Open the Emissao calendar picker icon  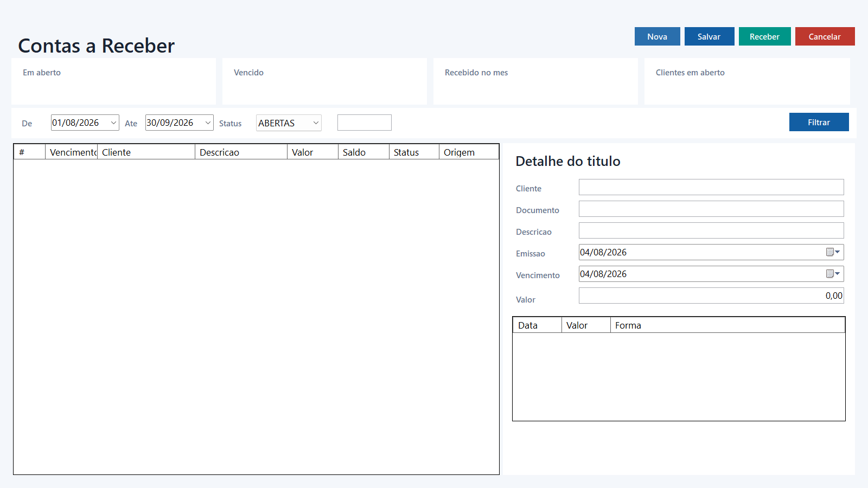pos(833,252)
